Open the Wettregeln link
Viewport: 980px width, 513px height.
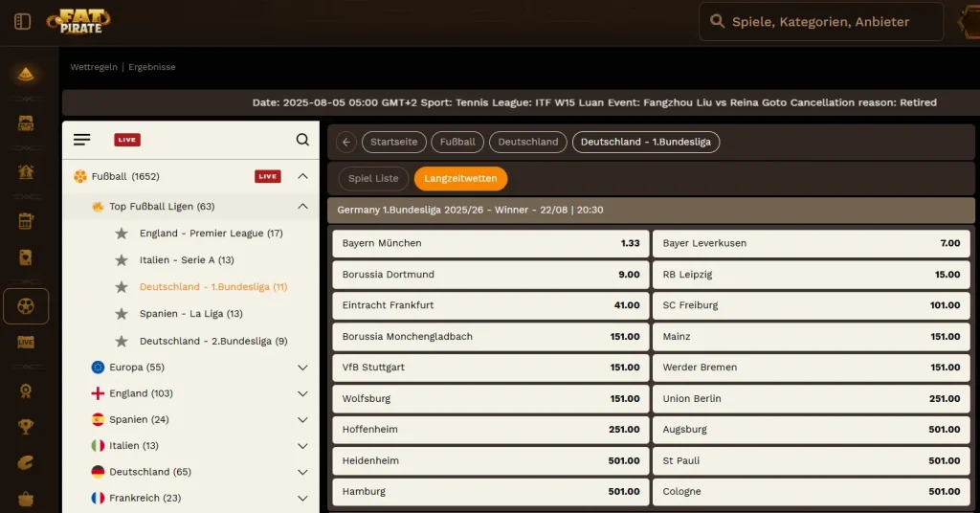point(94,67)
